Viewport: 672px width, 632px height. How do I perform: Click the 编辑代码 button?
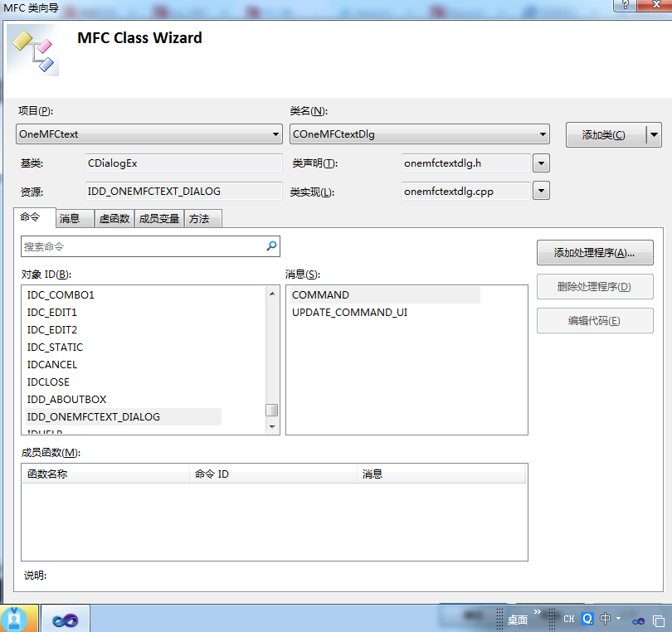tap(595, 321)
